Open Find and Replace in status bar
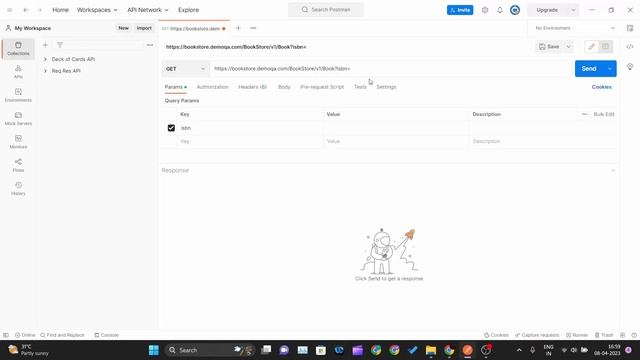The image size is (640, 360). [x=62, y=335]
